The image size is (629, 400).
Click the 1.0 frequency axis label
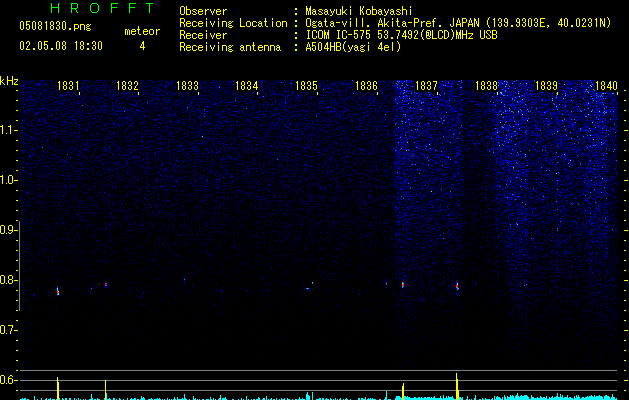[8, 180]
